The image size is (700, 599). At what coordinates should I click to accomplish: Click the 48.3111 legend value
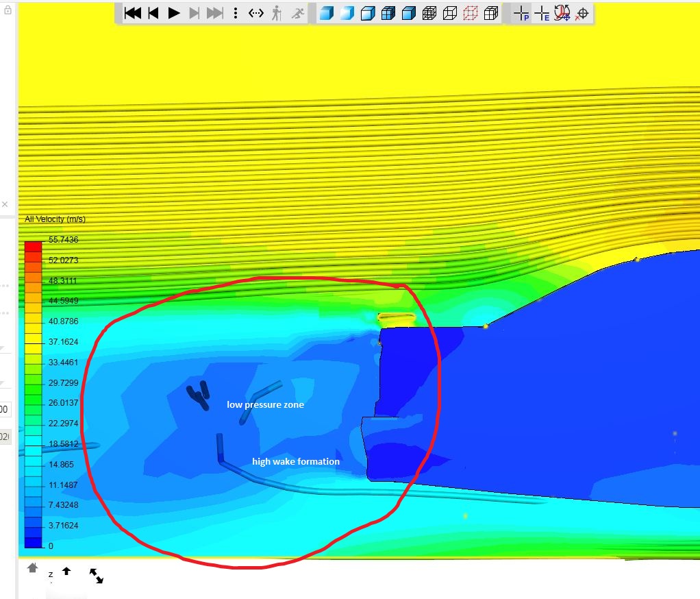(62, 281)
